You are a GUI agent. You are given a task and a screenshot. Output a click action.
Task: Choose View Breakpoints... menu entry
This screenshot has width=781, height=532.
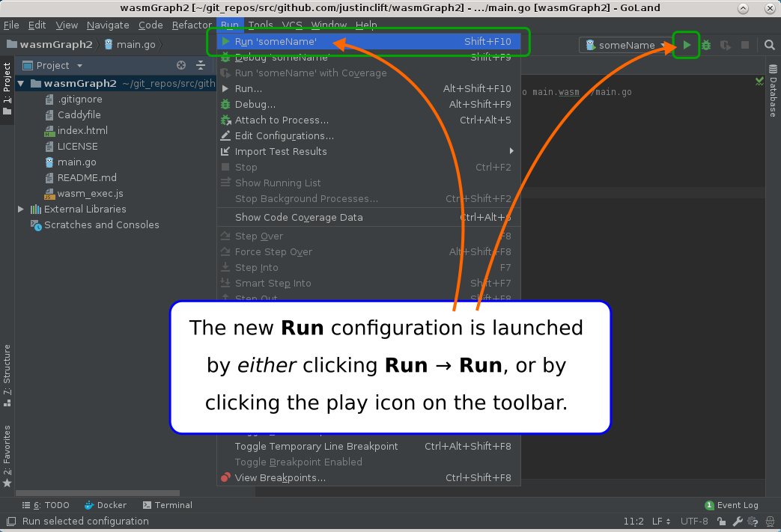click(368, 478)
